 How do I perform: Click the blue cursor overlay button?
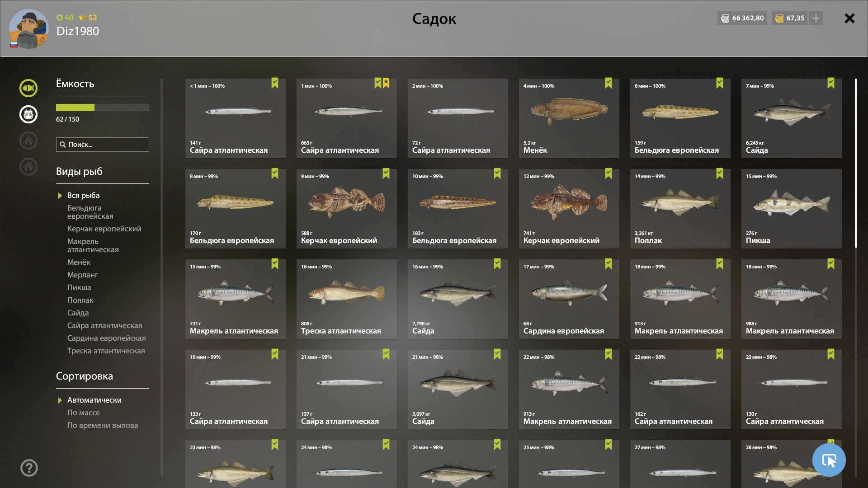pos(829,460)
